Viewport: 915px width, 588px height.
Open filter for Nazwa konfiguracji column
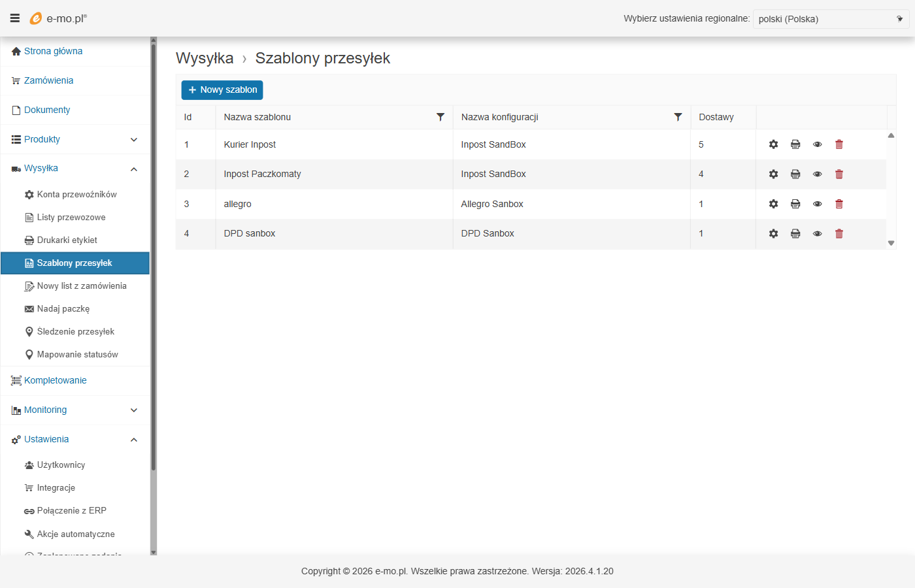pos(678,117)
